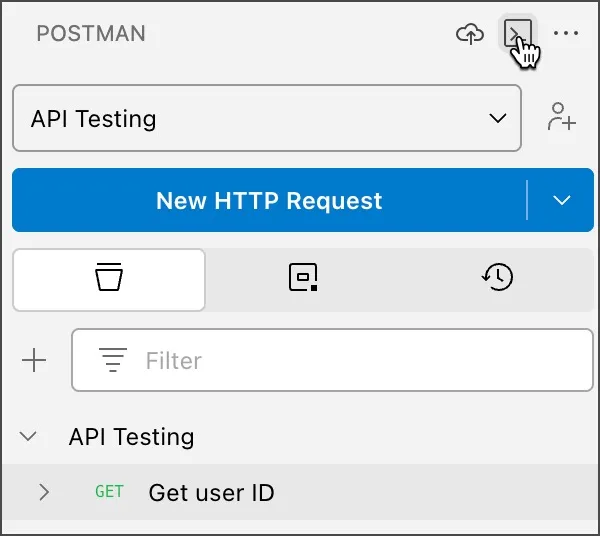
Task: Click into the Filter input field
Action: point(332,360)
